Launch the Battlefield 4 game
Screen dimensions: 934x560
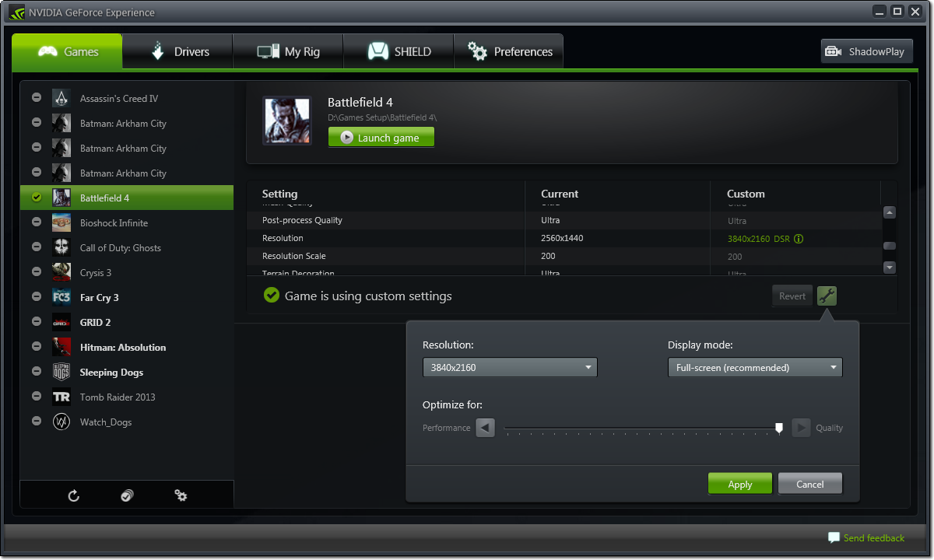tap(381, 138)
